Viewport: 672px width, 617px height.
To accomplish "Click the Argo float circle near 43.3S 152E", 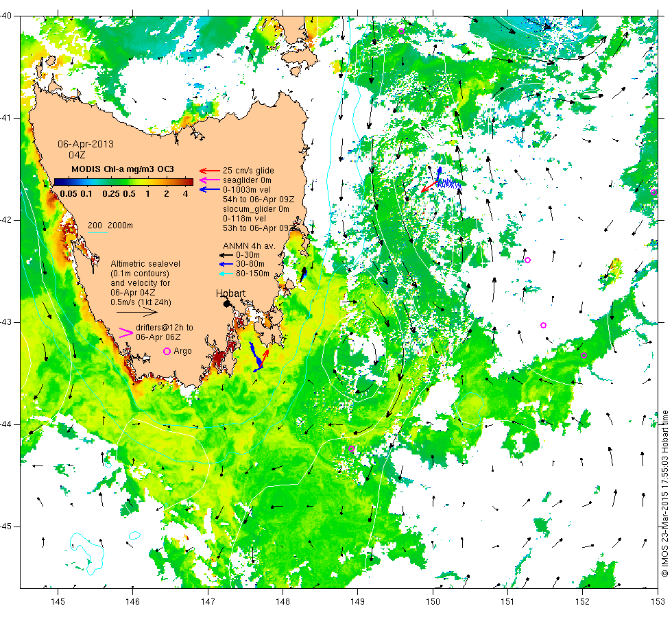I will tap(584, 355).
